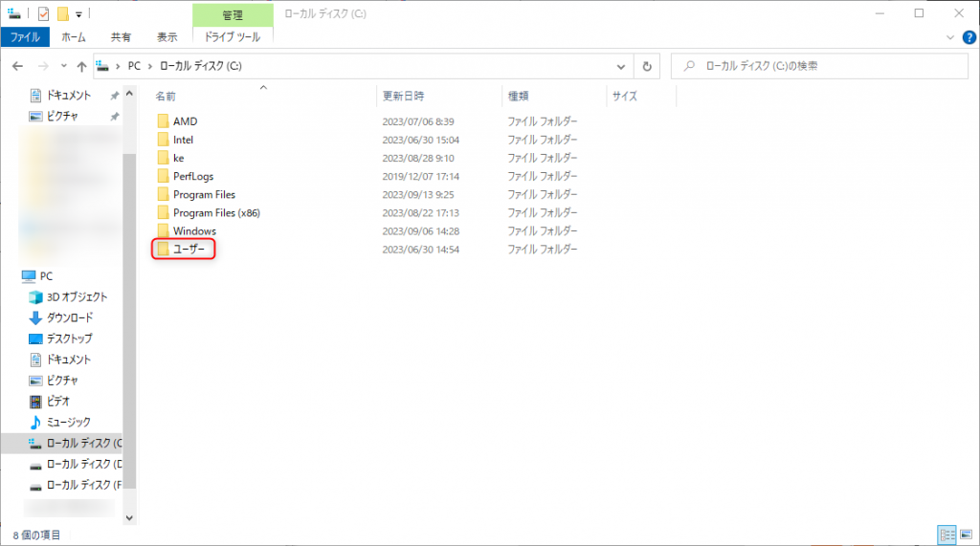Click the Properties icon in quick access toolbar

43,13
